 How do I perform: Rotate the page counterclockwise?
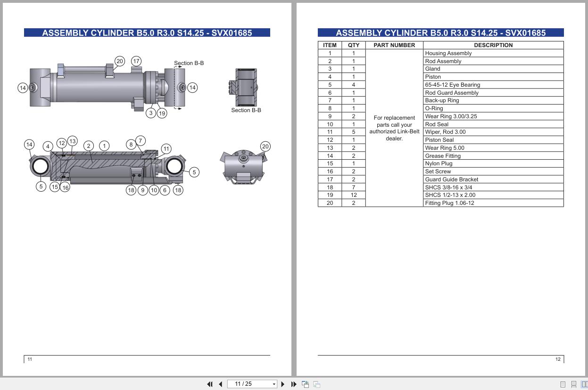306,384
